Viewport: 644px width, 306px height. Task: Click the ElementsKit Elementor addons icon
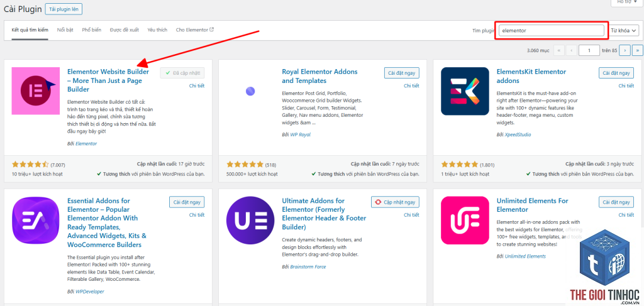tap(465, 91)
